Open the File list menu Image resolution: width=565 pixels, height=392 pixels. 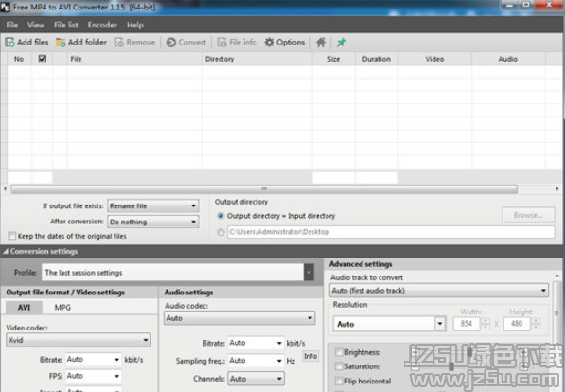click(66, 25)
